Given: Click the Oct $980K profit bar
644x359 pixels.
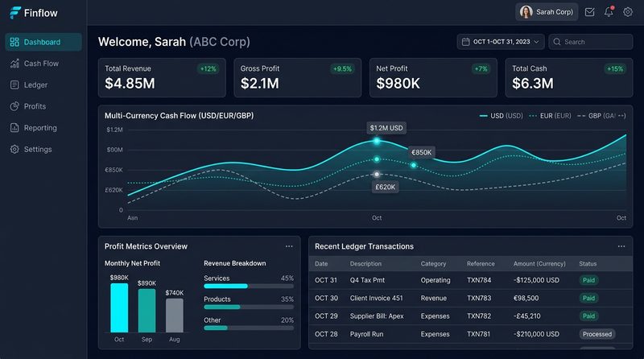Looking at the screenshot, I should (119, 307).
